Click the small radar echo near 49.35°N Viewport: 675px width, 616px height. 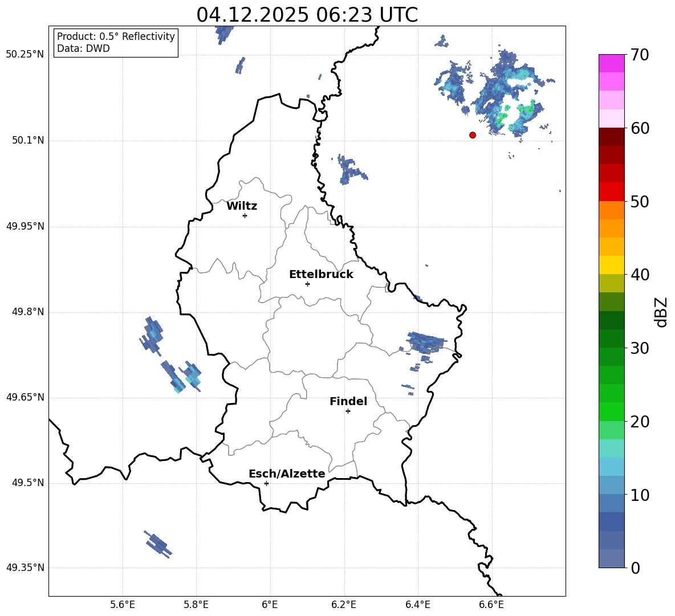158,544
